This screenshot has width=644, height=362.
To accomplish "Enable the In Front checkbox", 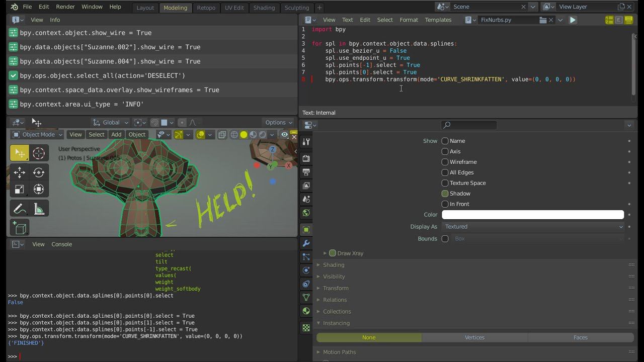I will coord(445,204).
